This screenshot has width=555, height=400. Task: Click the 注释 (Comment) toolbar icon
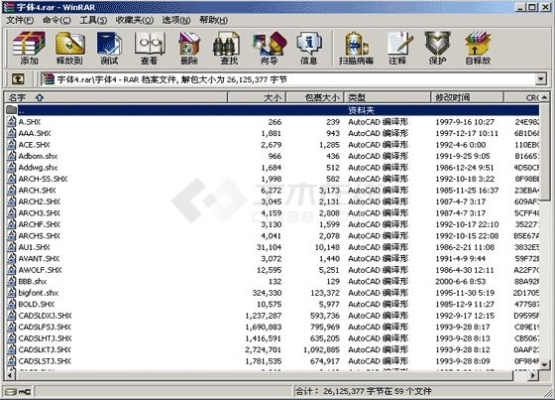coord(399,48)
